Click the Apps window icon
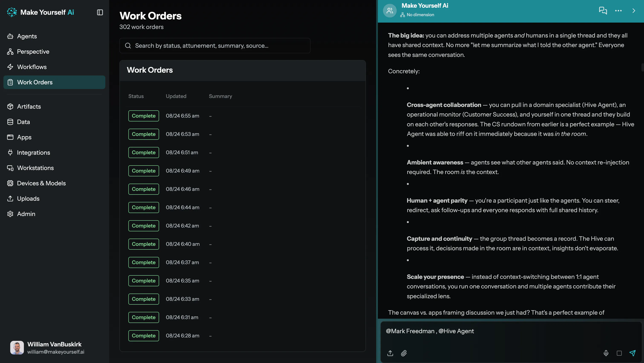 click(x=10, y=137)
